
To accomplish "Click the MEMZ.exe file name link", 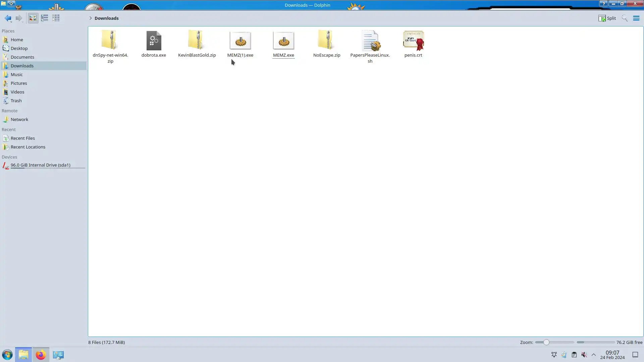I will pyautogui.click(x=283, y=55).
